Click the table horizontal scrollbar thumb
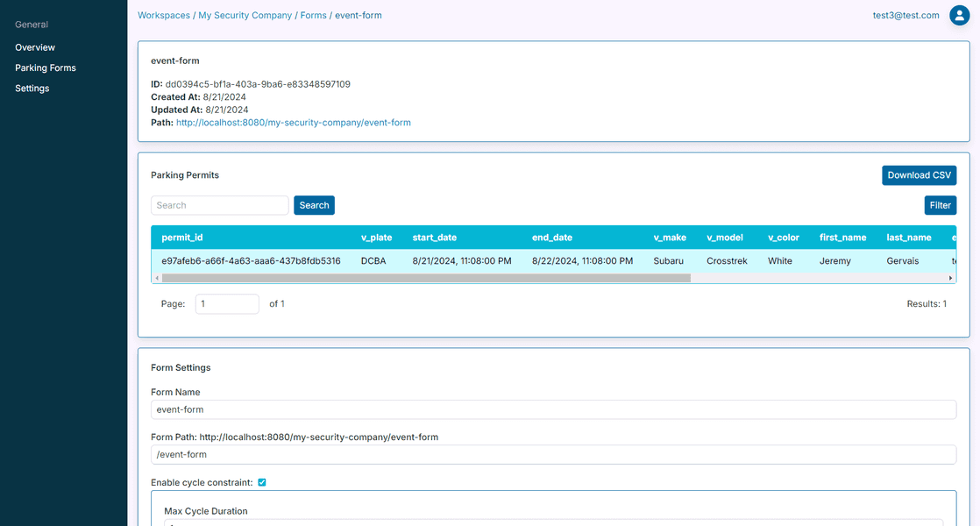The image size is (980, 526). pyautogui.click(x=426, y=278)
